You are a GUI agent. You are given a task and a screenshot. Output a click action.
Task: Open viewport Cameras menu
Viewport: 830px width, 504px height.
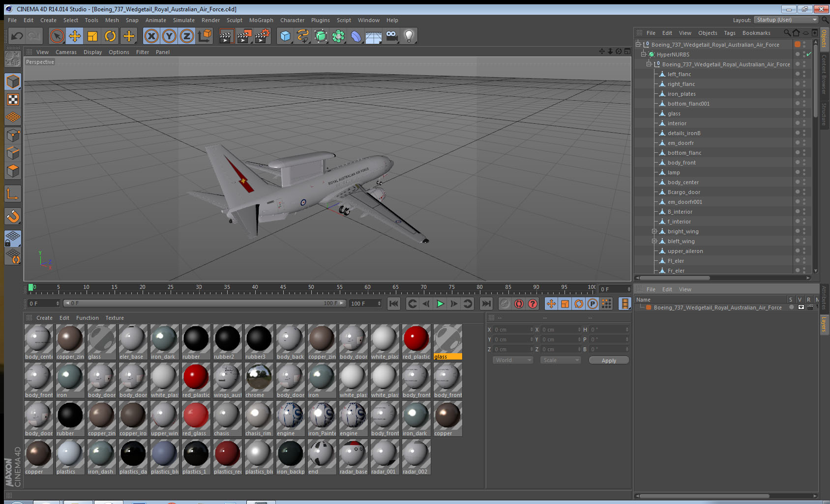[x=66, y=52]
